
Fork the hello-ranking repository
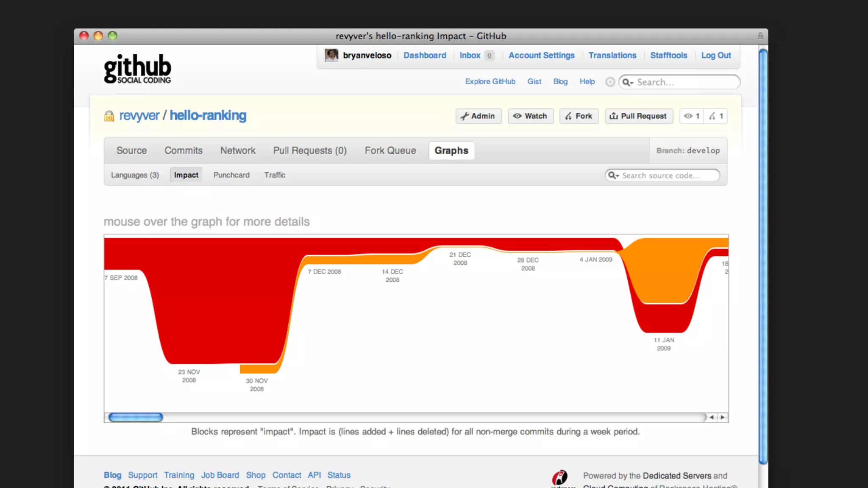pos(579,116)
